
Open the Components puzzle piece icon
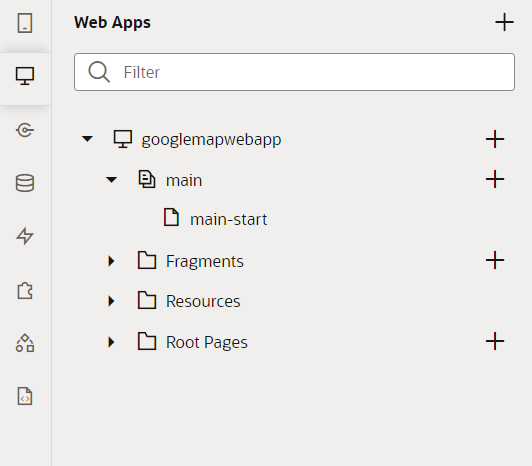coord(25,291)
